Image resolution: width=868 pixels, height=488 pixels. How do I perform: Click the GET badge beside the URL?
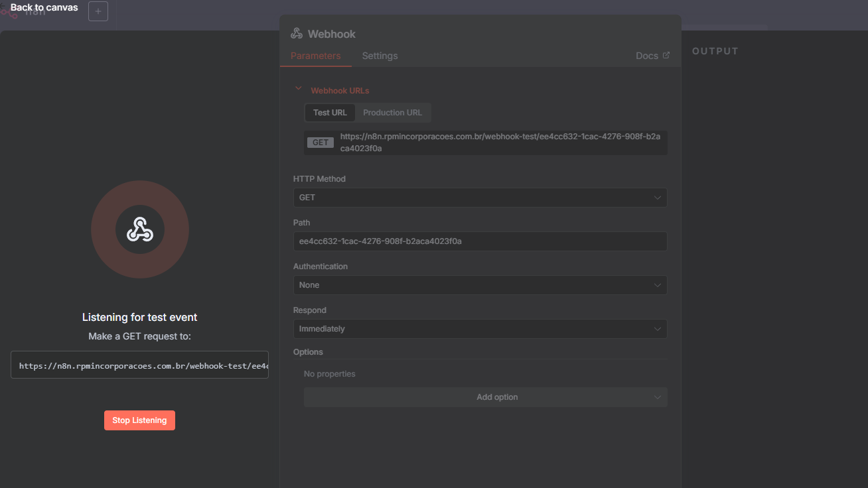tap(321, 143)
